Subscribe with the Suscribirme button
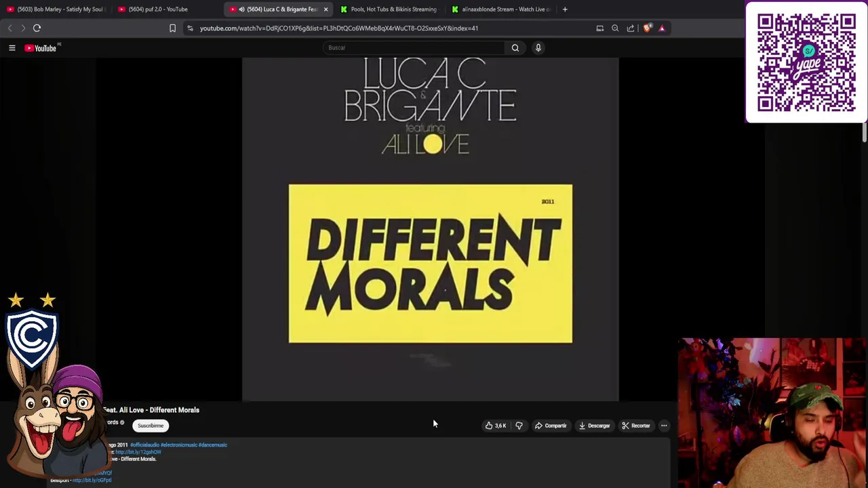Screen dimensions: 868x488 pyautogui.click(x=151, y=426)
